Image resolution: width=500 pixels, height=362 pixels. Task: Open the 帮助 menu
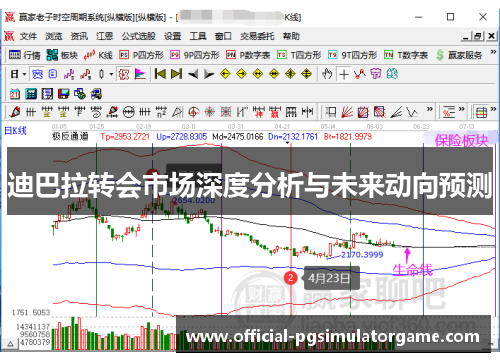pyautogui.click(x=291, y=36)
